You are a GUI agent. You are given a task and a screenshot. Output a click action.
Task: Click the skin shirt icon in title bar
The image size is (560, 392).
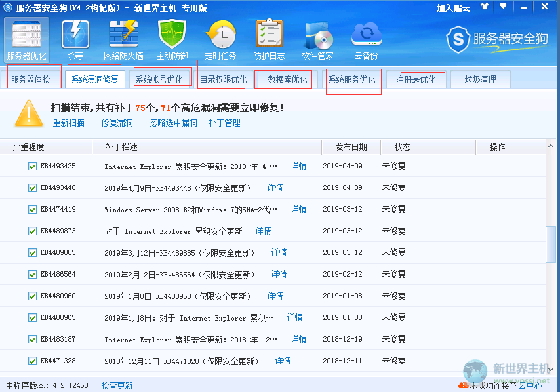485,7
